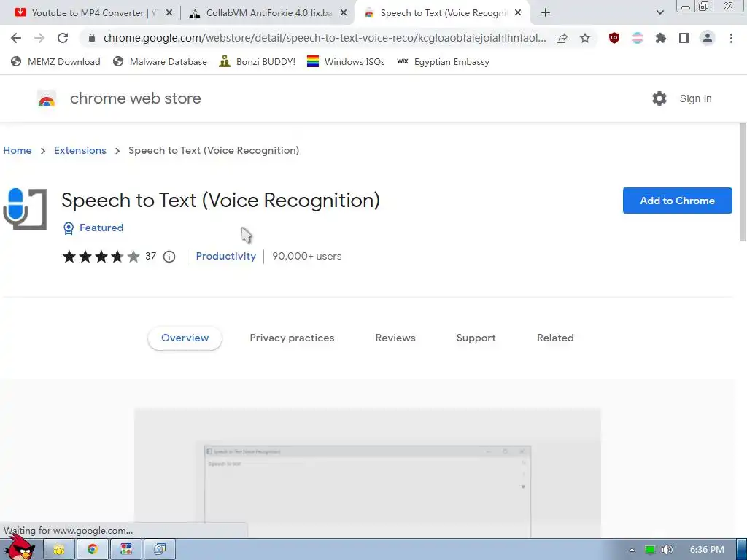
Task: Click the star rating
Action: tap(101, 257)
